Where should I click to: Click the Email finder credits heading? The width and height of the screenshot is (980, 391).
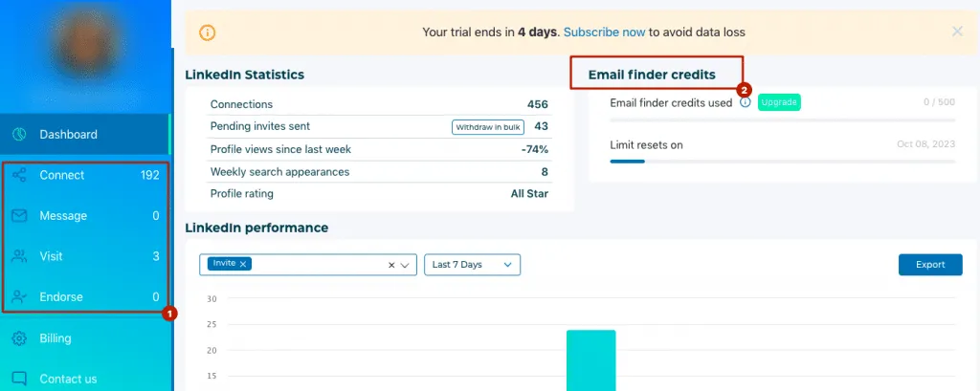click(652, 75)
